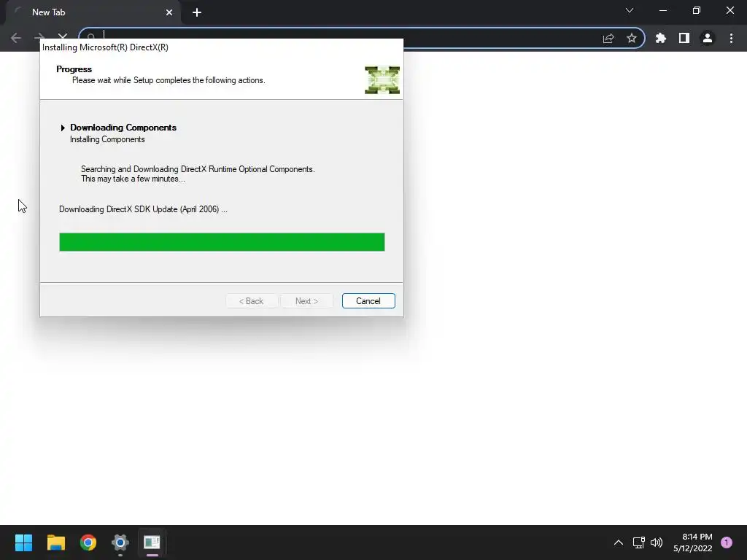This screenshot has width=747, height=560.
Task: Show hidden system tray icons
Action: pos(619,542)
